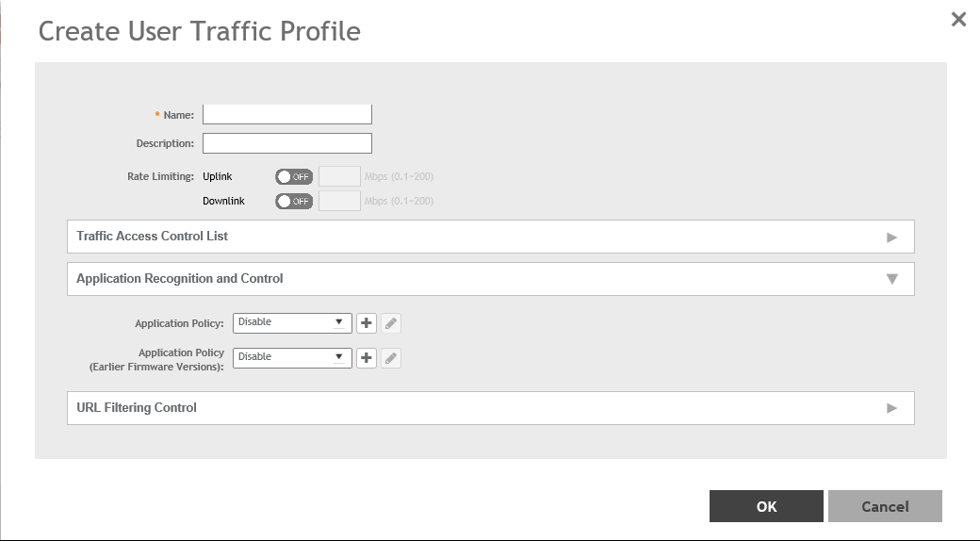The height and width of the screenshot is (541, 980).
Task: Click into the Description text box
Action: pos(287,143)
